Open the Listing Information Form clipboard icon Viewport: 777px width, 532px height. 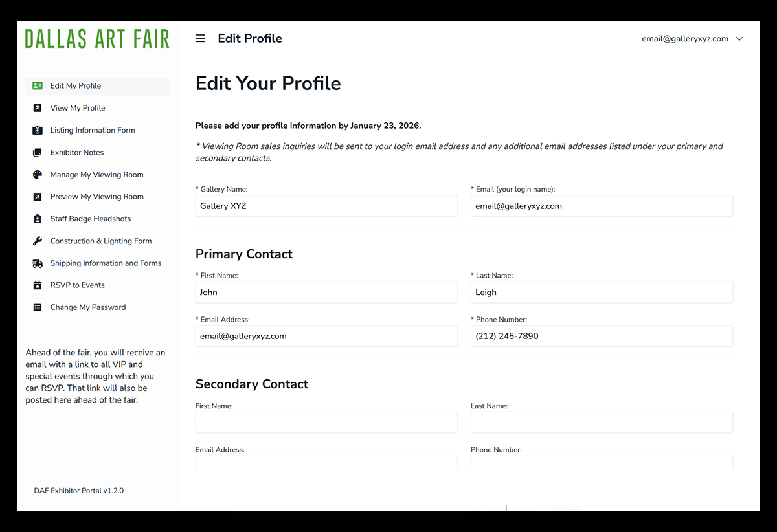click(38, 129)
